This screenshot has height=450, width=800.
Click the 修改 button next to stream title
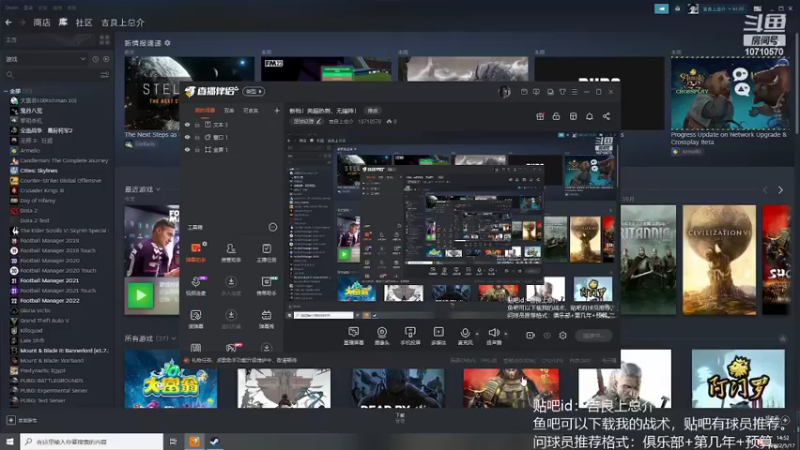pyautogui.click(x=373, y=110)
